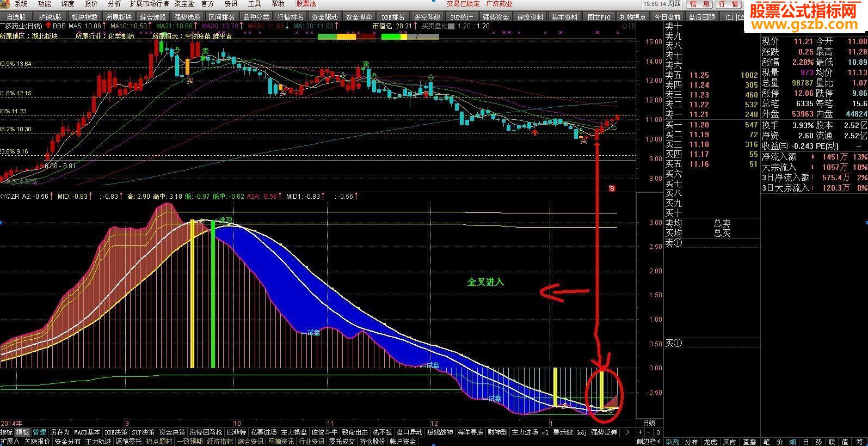Click the 沪深A股 toolbar button
The height and width of the screenshot is (446, 868).
click(x=50, y=17)
